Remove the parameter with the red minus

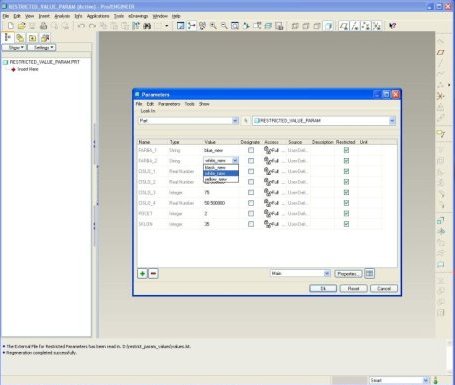click(x=153, y=274)
